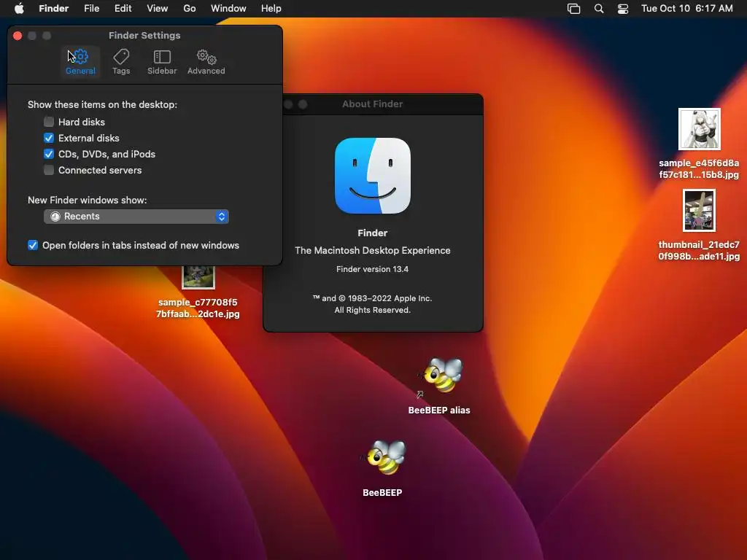
Task: Open Control Center icon
Action: 623,9
